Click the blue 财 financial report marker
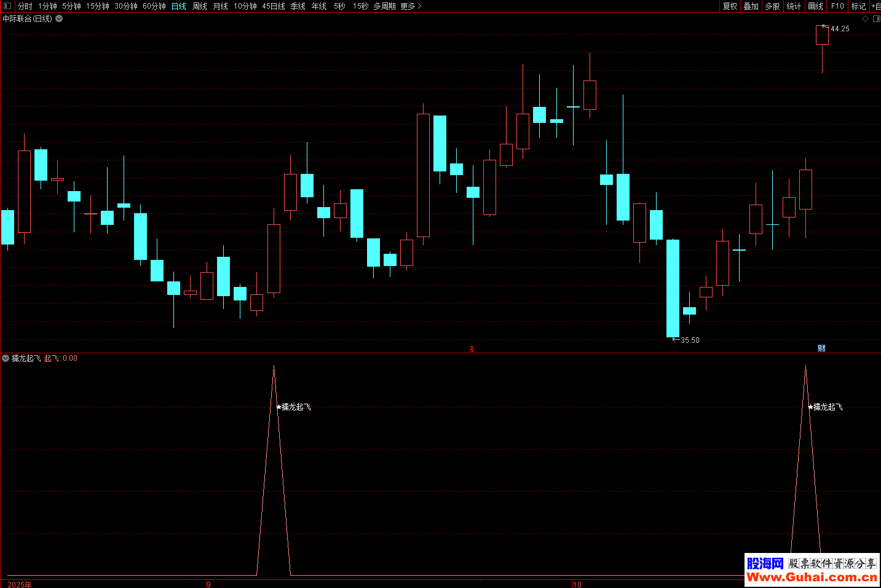 click(x=821, y=348)
